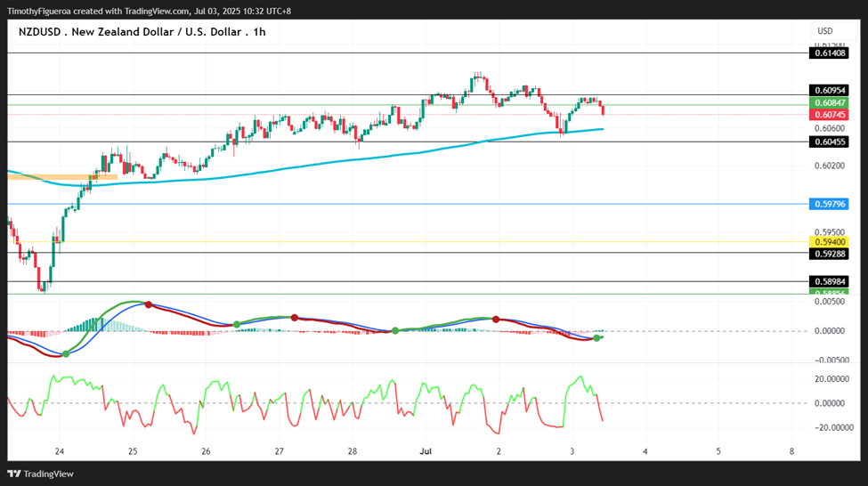This screenshot has width=868, height=486.
Task: Select the 0.60954 price level tag
Action: click(829, 90)
